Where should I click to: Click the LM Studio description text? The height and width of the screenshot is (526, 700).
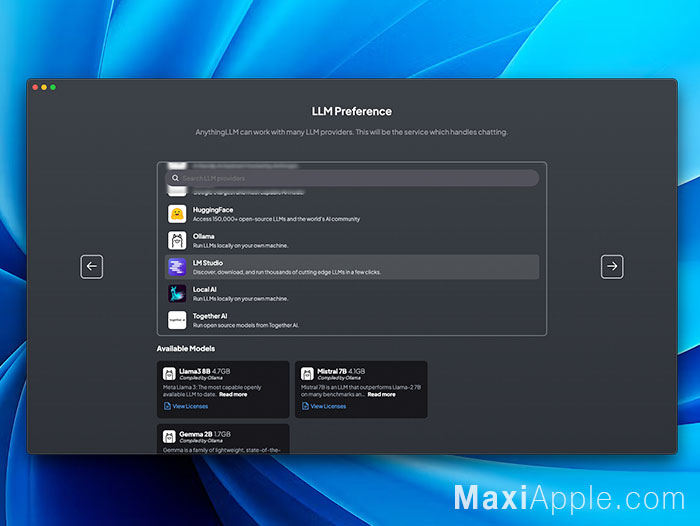287,272
